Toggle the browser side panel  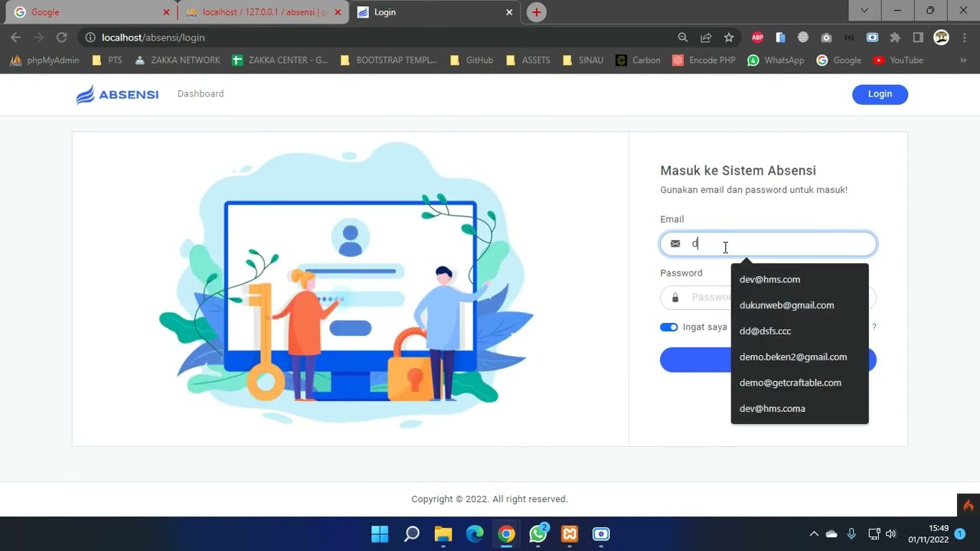[x=918, y=37]
